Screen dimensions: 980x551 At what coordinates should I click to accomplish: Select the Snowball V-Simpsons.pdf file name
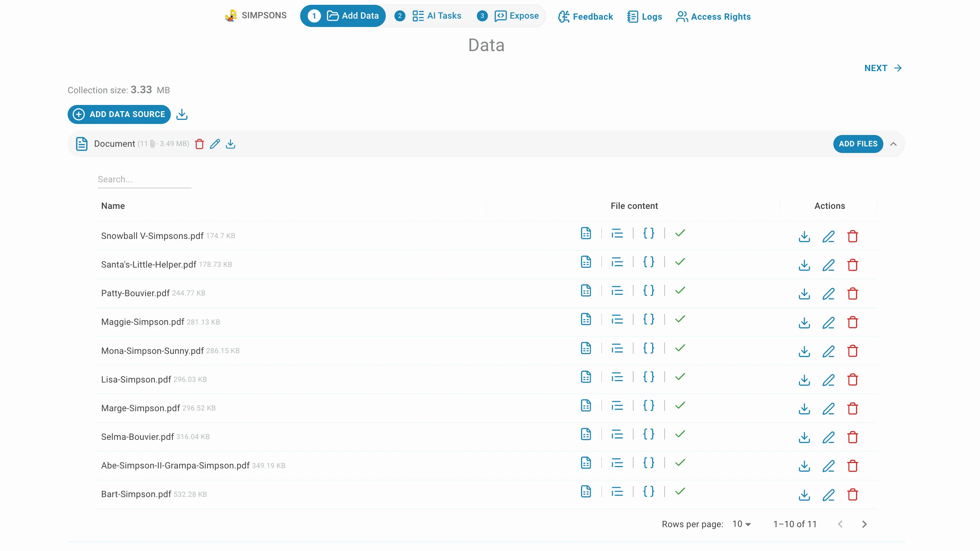[x=152, y=236]
